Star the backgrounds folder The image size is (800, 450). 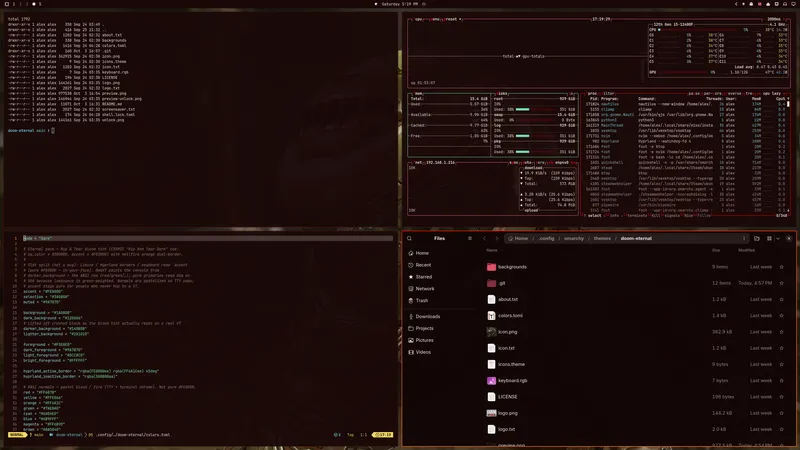pos(781,267)
